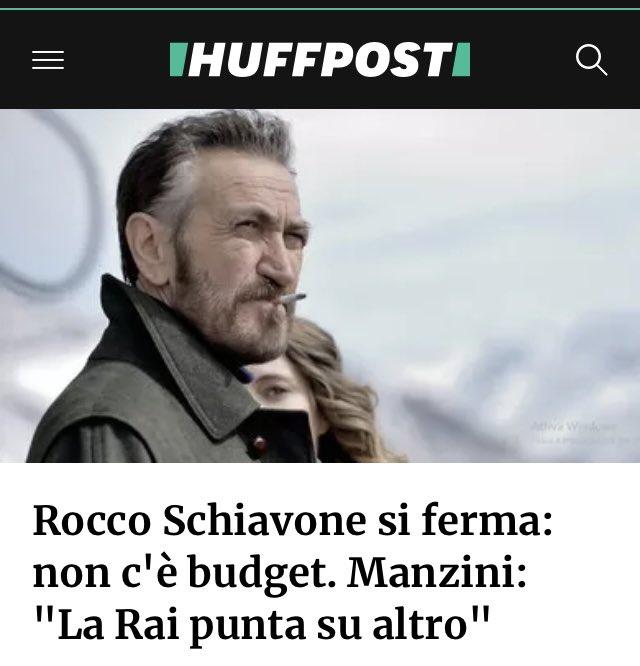Go to the HuffPost home via logo
The height and width of the screenshot is (666, 640).
point(320,59)
